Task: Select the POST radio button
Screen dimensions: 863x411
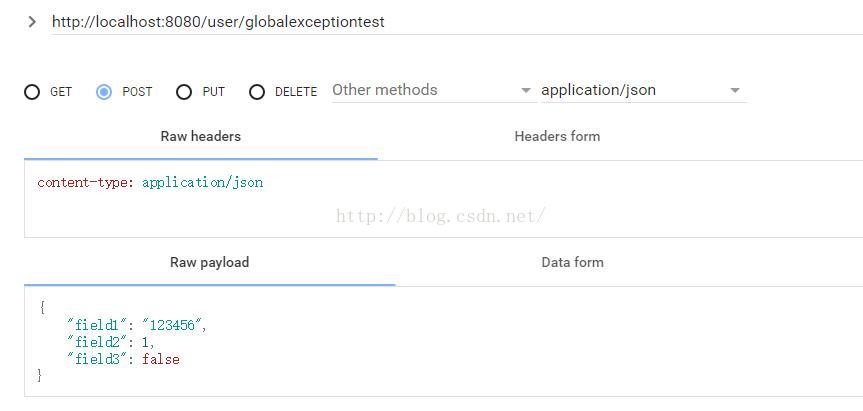Action: pos(103,92)
